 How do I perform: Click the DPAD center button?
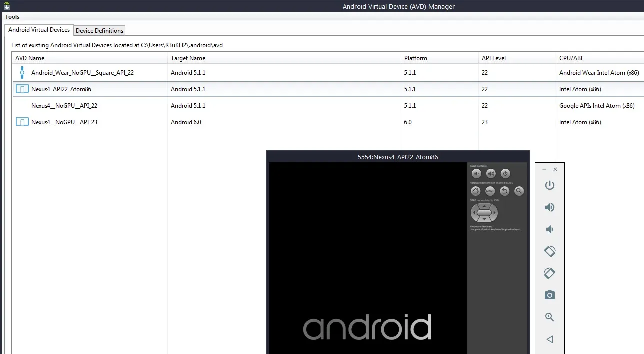coord(484,213)
